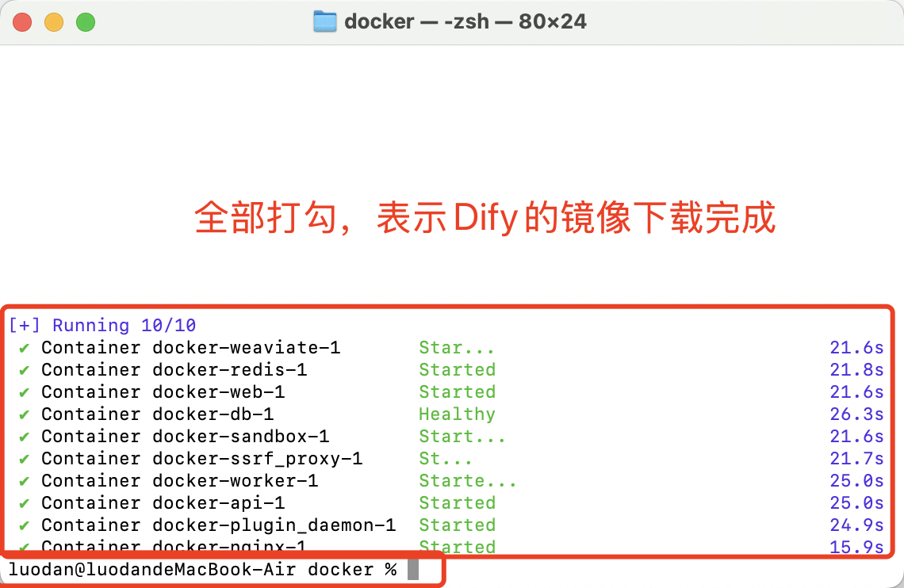Click the 26.3s duration value
Screen dimensions: 904x588
pyautogui.click(x=856, y=414)
